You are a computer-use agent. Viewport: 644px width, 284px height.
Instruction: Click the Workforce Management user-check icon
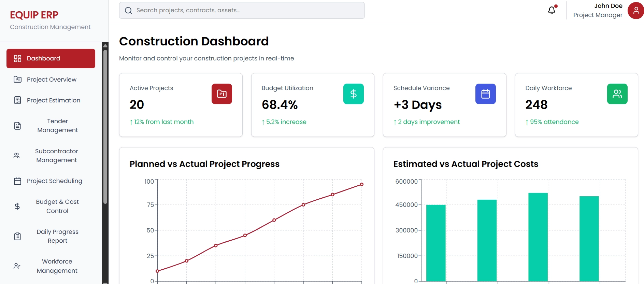tap(17, 266)
